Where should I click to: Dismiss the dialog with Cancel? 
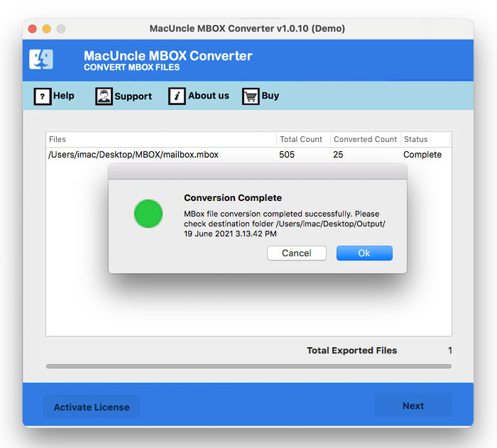coord(296,253)
